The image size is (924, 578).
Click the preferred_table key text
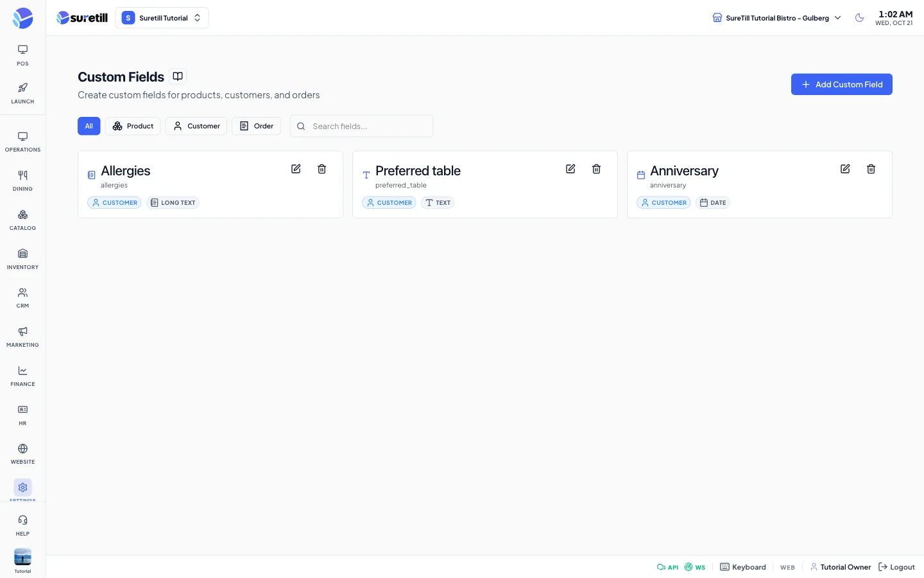coord(401,185)
